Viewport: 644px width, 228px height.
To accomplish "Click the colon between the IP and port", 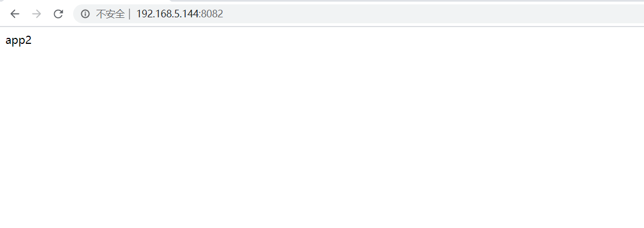I will pos(200,15).
